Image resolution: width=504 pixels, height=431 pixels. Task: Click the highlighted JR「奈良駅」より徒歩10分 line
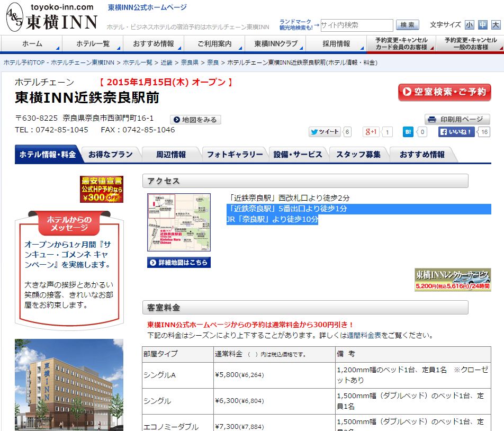tap(273, 220)
